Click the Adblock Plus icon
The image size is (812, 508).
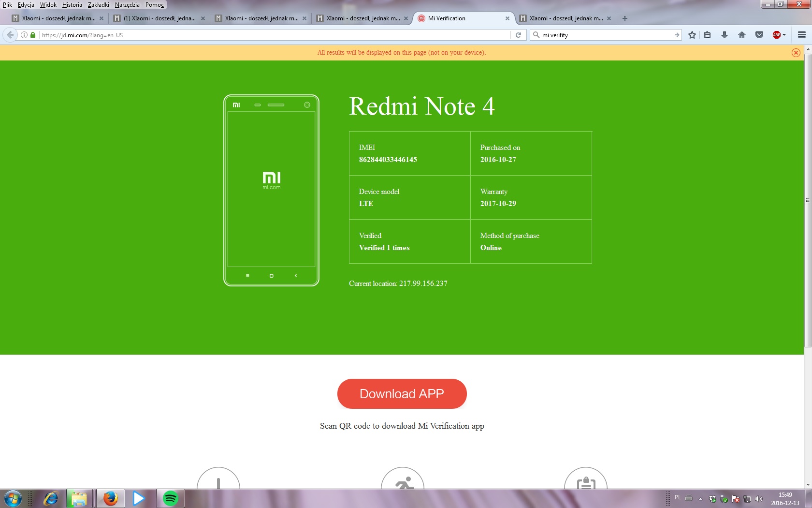776,35
